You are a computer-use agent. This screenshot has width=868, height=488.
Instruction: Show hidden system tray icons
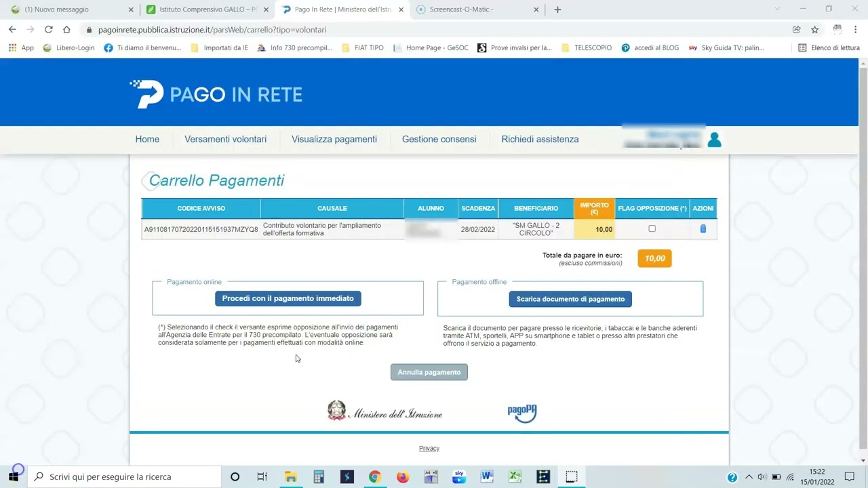coord(749,476)
